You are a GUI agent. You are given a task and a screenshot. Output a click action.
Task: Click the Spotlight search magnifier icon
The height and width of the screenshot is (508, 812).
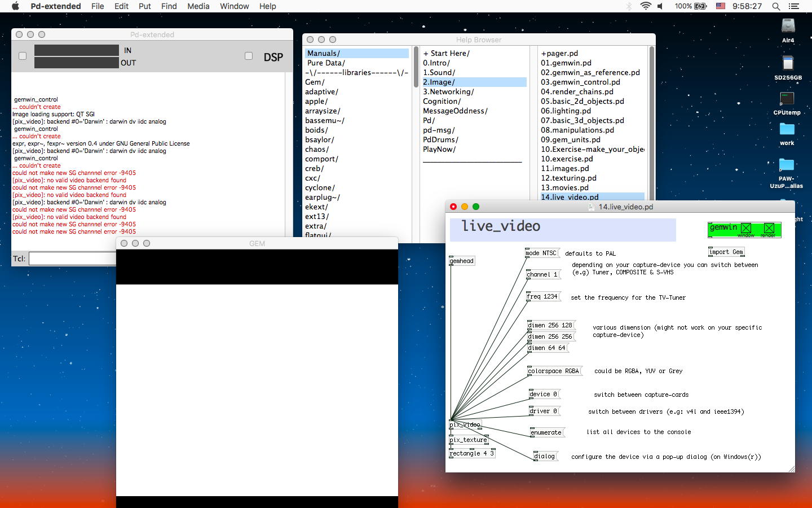(x=776, y=6)
